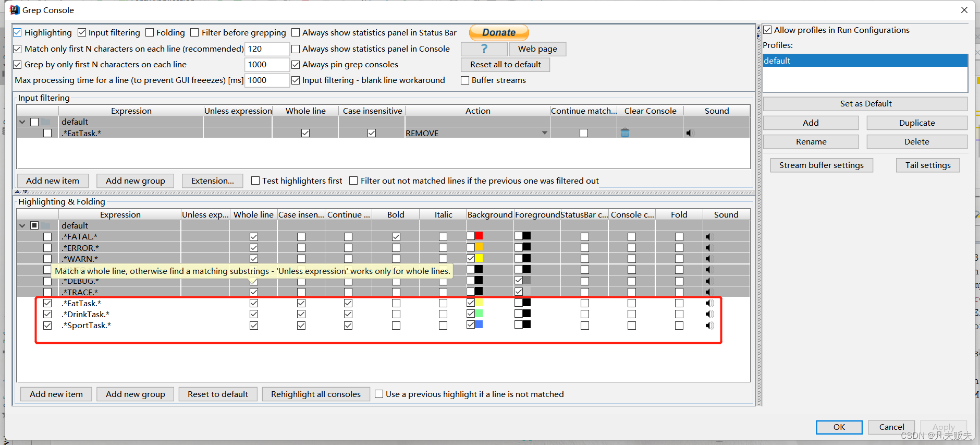Pick the red background color for FATAL
The width and height of the screenshot is (980, 445).
(479, 236)
